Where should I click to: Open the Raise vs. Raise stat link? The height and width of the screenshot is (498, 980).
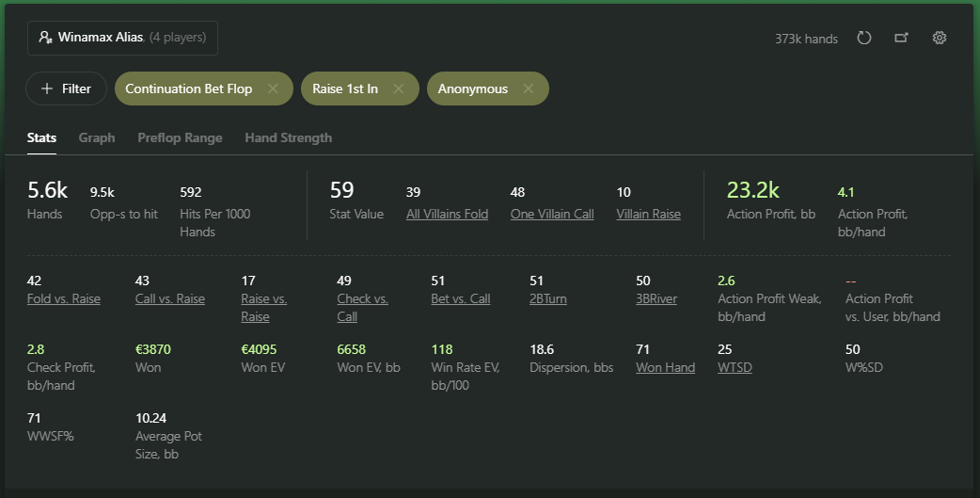coord(263,308)
